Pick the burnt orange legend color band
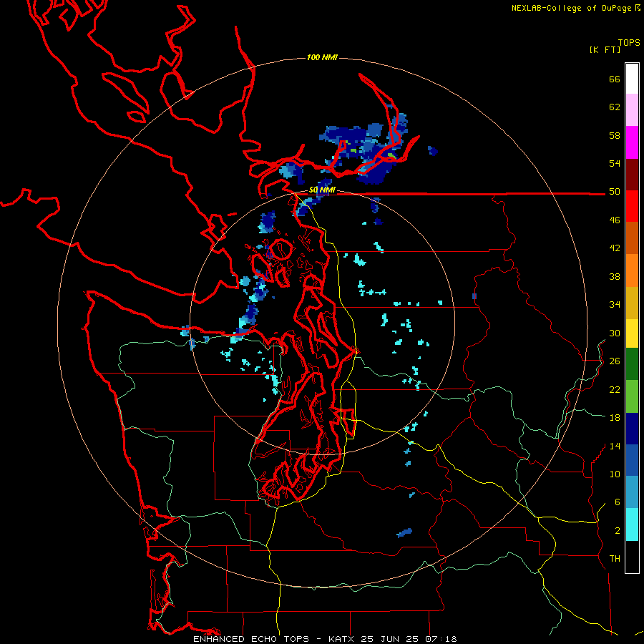This screenshot has height=644, width=644. tap(632, 238)
